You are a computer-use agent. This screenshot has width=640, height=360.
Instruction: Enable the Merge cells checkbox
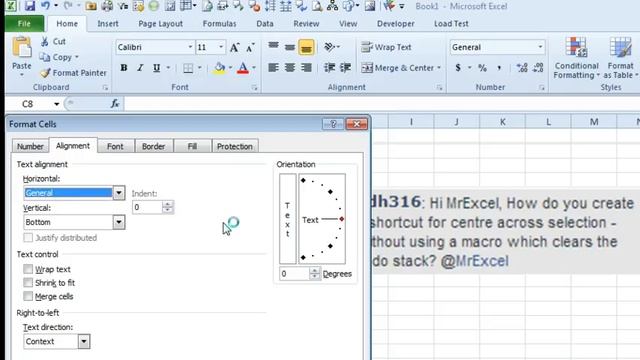(28, 296)
